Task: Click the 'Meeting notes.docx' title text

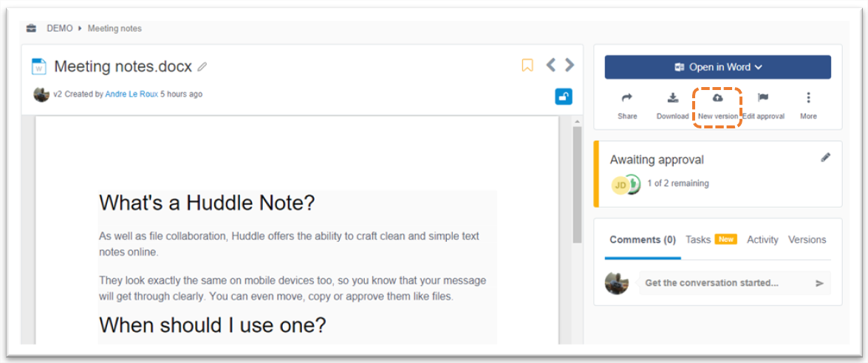Action: tap(123, 67)
